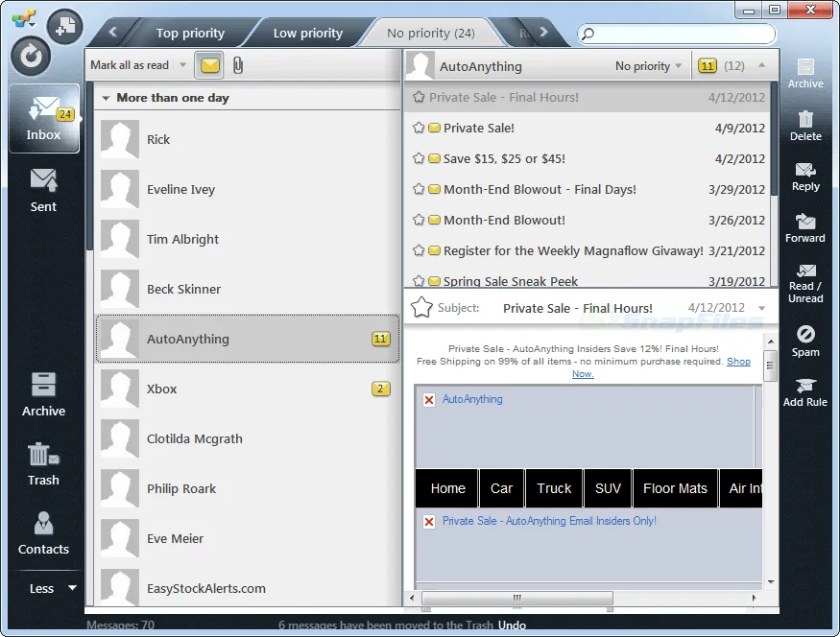Click Undo in the status bar
This screenshot has width=840, height=637.
(x=512, y=625)
